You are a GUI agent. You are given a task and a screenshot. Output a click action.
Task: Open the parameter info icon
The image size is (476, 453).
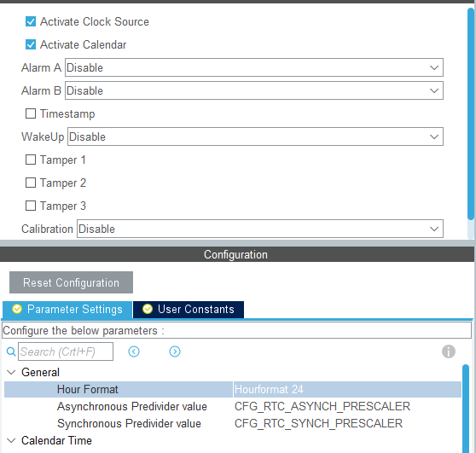(x=449, y=351)
